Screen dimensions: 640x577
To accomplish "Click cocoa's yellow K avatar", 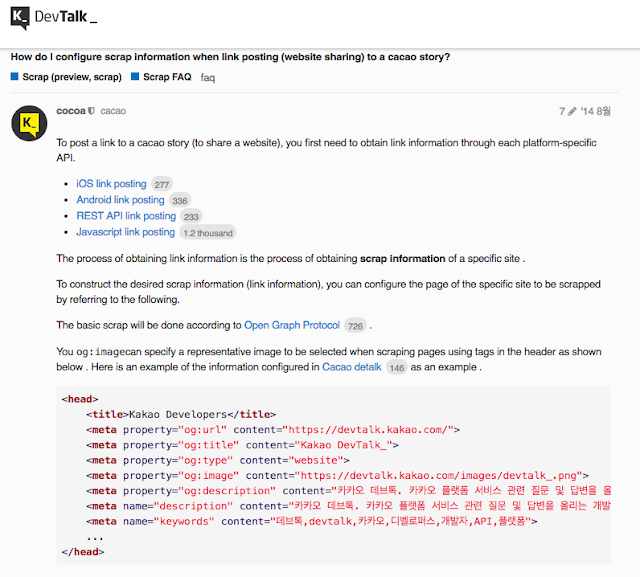I will 29,123.
